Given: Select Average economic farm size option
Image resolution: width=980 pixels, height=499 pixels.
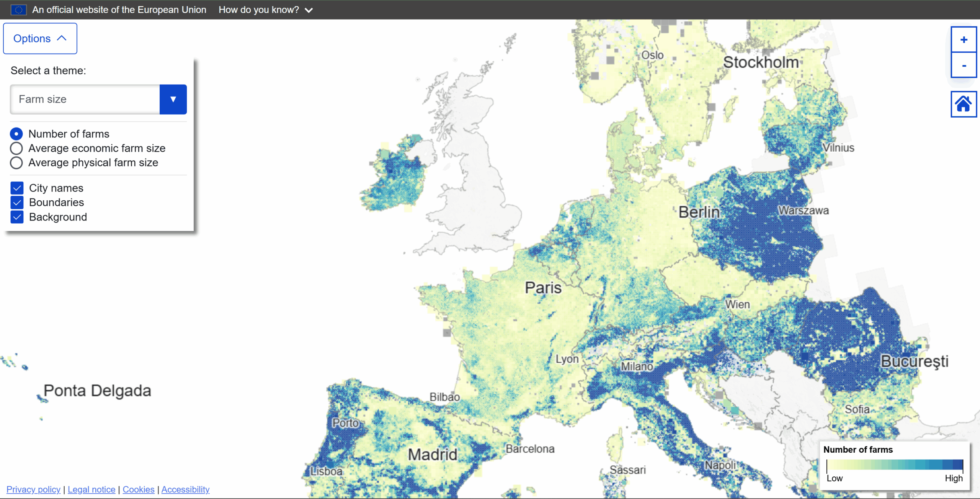Looking at the screenshot, I should click(16, 148).
